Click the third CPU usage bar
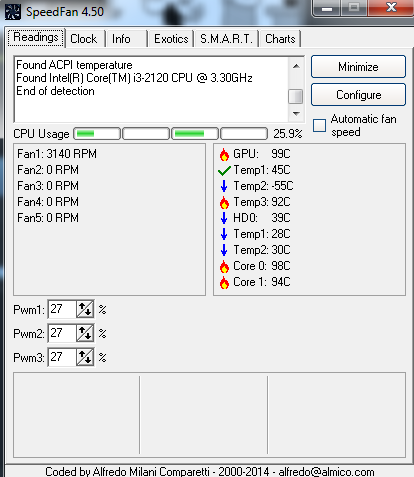Screen dimensions: 414x477 [x=195, y=134]
